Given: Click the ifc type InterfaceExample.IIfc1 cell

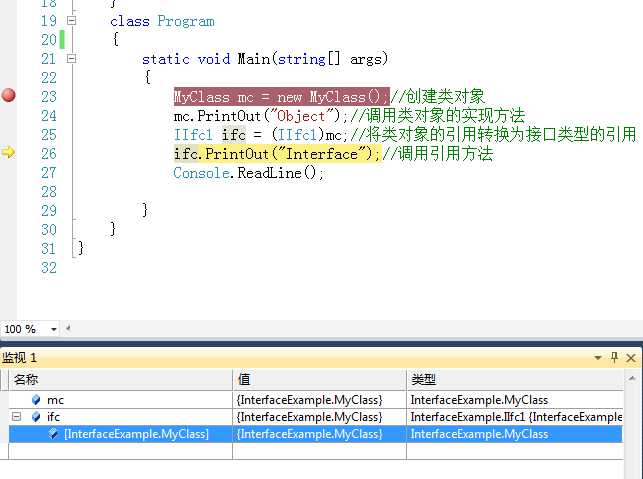Looking at the screenshot, I should 515,417.
